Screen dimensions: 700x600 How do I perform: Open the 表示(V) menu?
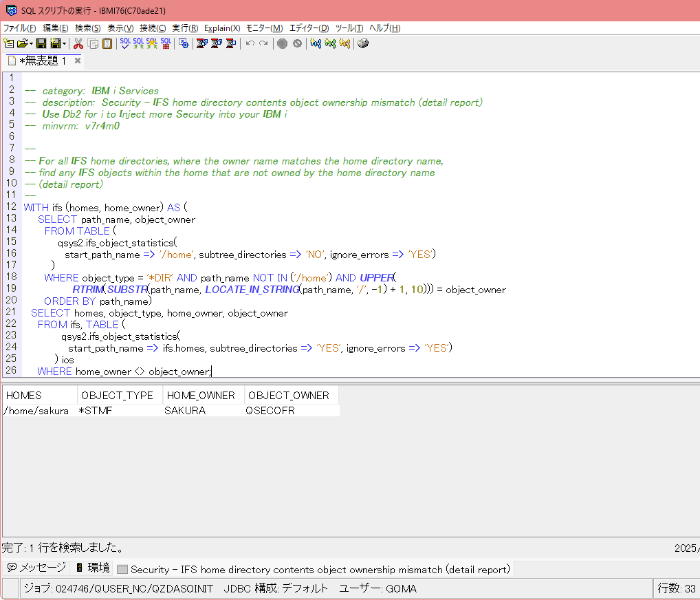pyautogui.click(x=120, y=28)
